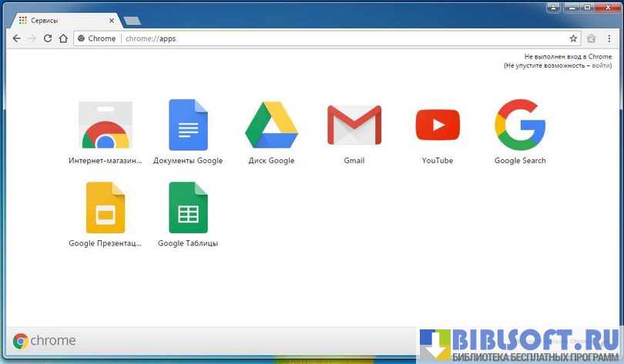The image size is (624, 364).
Task: Click the forward navigation arrow
Action: pyautogui.click(x=32, y=38)
